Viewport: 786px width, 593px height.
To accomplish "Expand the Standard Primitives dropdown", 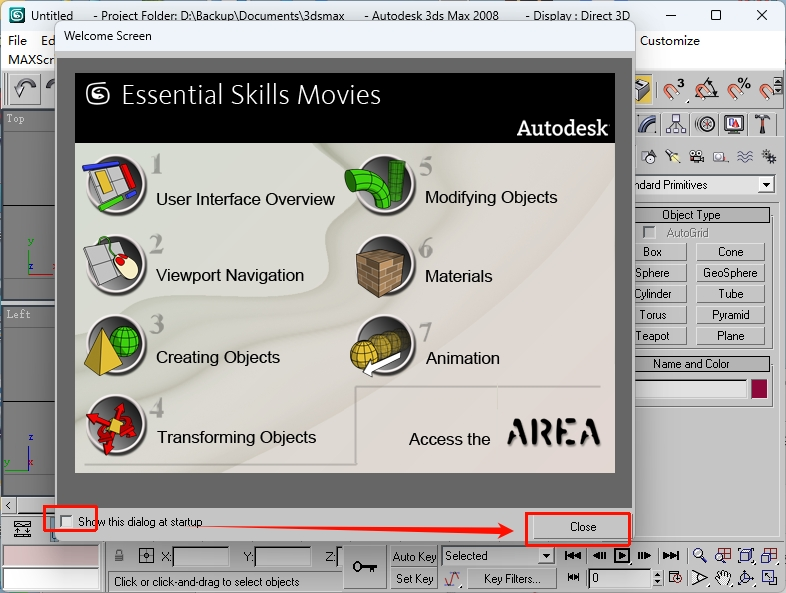I will tap(766, 185).
